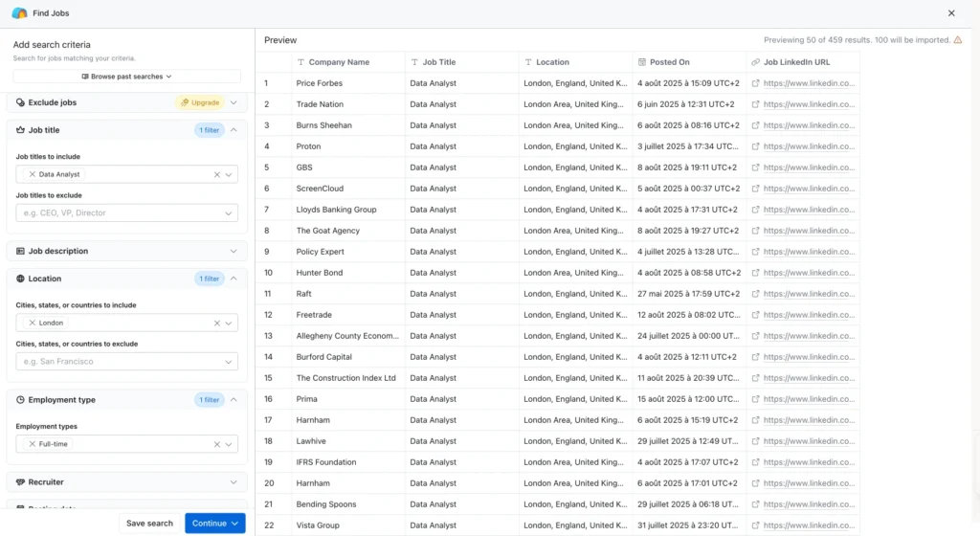Close the Find Jobs dialog
Screen dimensions: 980x536
pyautogui.click(x=950, y=13)
